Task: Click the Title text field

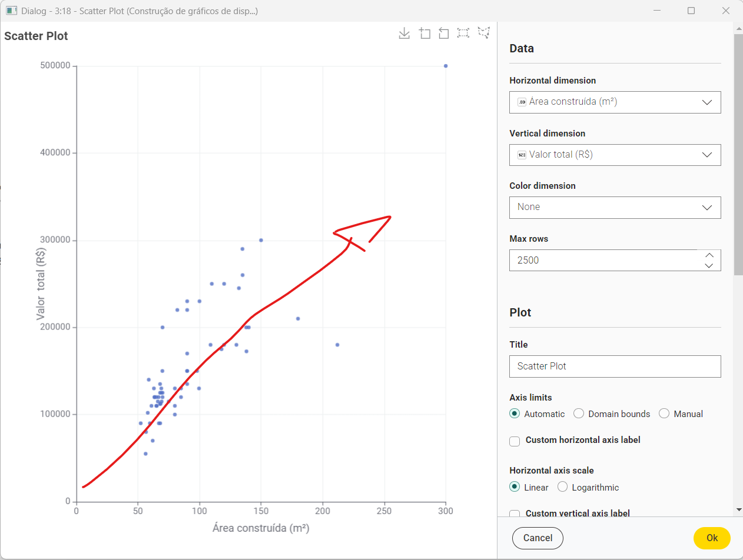Action: pos(615,366)
